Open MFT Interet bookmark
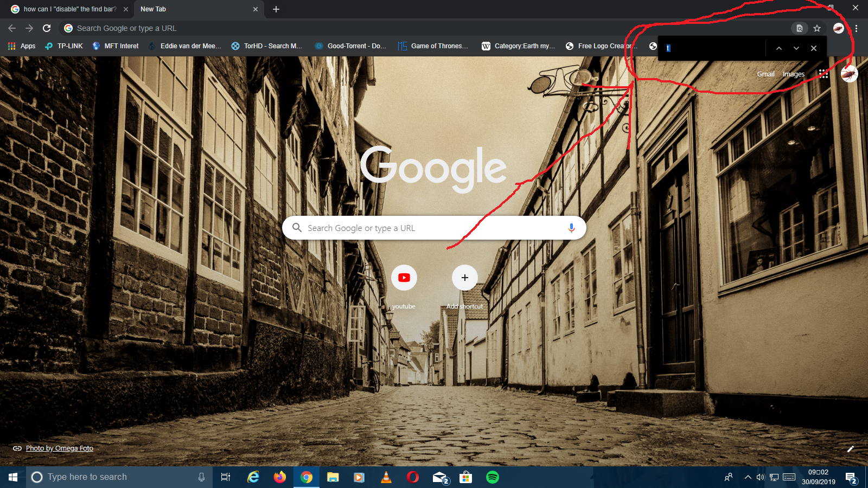This screenshot has width=868, height=488. tap(115, 46)
